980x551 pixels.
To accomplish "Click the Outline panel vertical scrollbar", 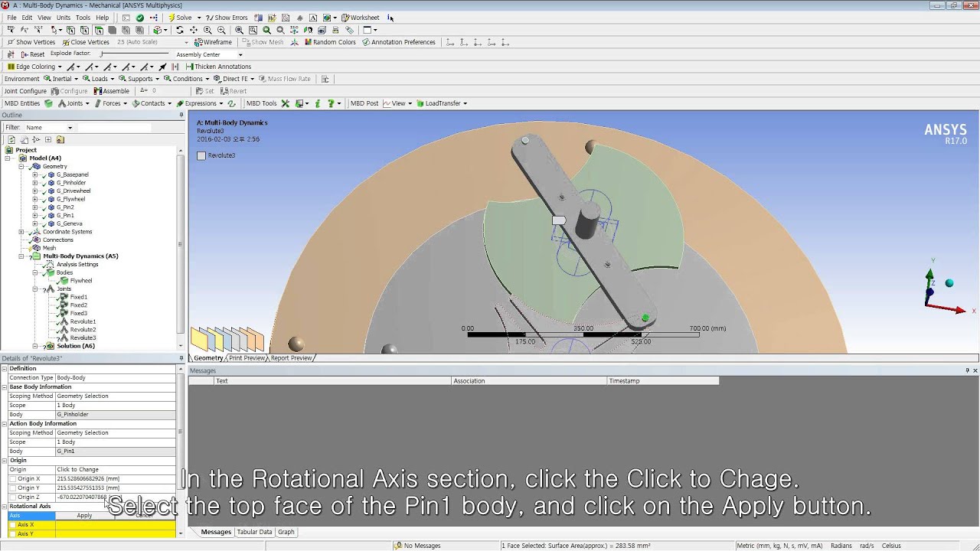I will point(181,245).
